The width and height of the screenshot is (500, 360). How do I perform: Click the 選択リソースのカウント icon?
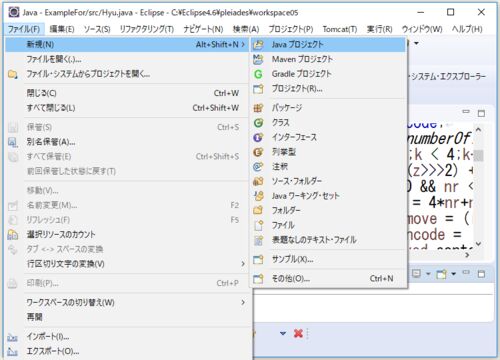point(13,235)
